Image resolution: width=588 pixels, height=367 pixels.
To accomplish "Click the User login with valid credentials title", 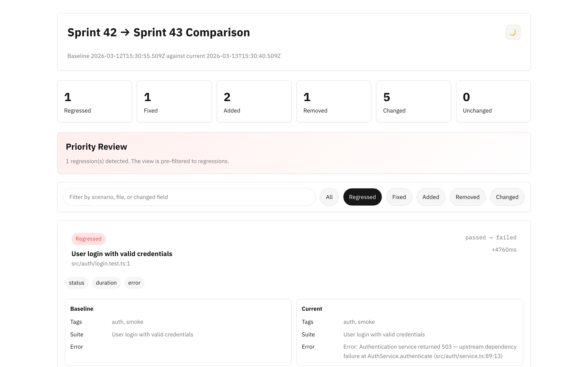I will click(x=122, y=254).
